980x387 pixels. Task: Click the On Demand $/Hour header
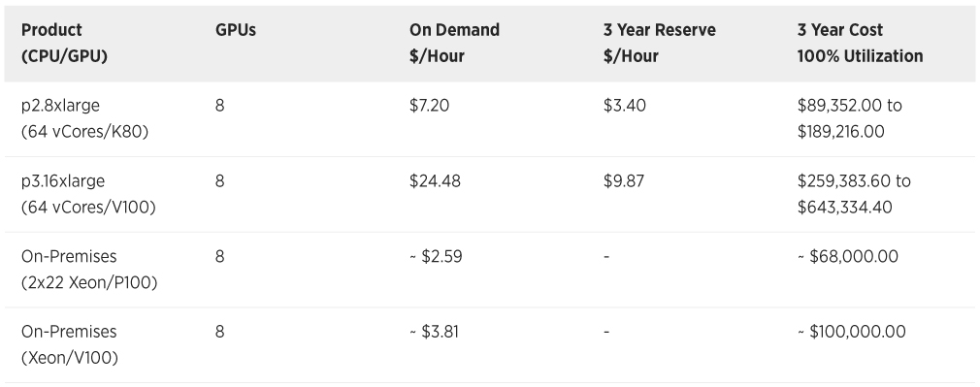[454, 43]
